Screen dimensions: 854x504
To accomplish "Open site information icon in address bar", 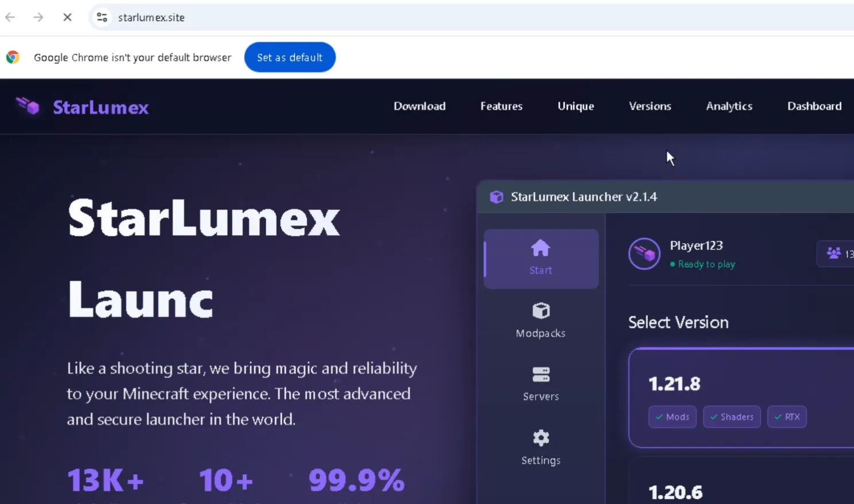I will coord(102,17).
